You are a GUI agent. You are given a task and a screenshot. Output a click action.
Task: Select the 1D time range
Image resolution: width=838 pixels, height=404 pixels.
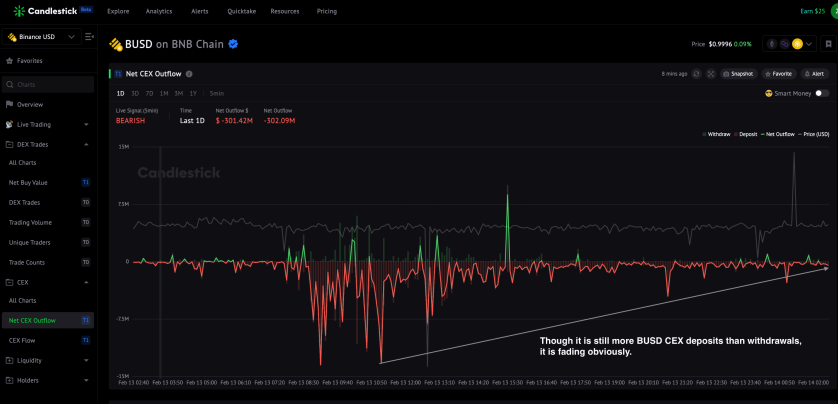(x=120, y=94)
